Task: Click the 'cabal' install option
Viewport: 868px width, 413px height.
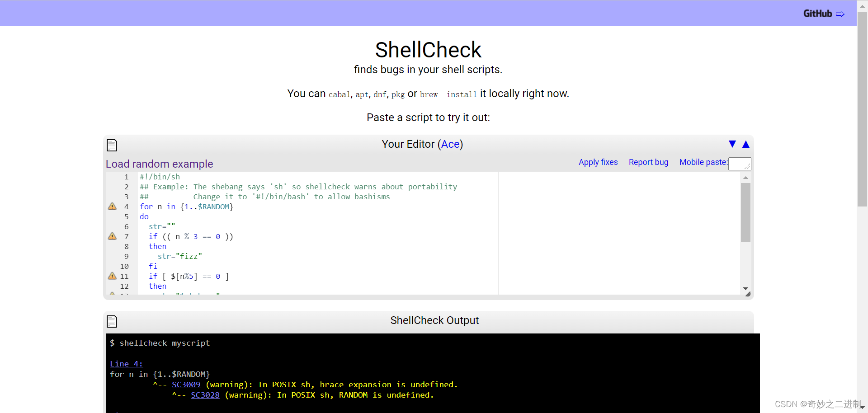Action: [x=339, y=94]
